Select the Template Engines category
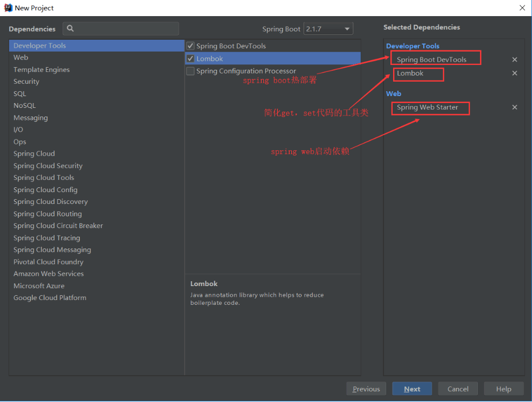532x402 pixels. point(97,70)
